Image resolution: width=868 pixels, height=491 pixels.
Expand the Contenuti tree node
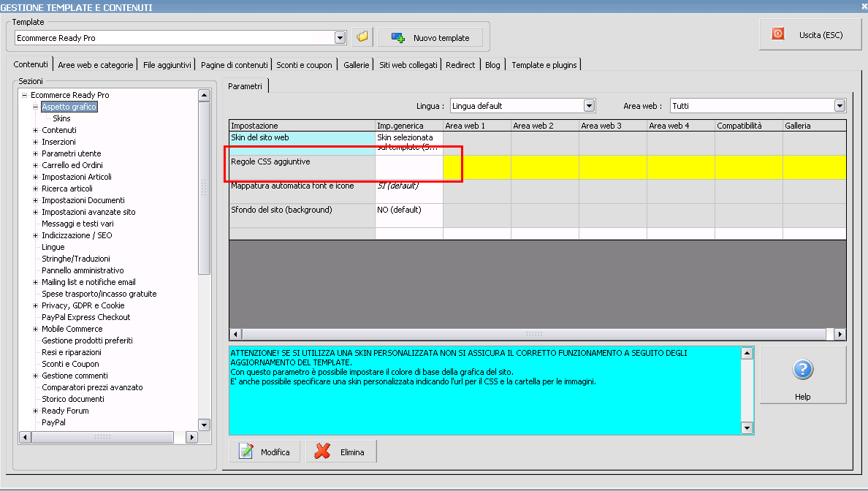(35, 130)
